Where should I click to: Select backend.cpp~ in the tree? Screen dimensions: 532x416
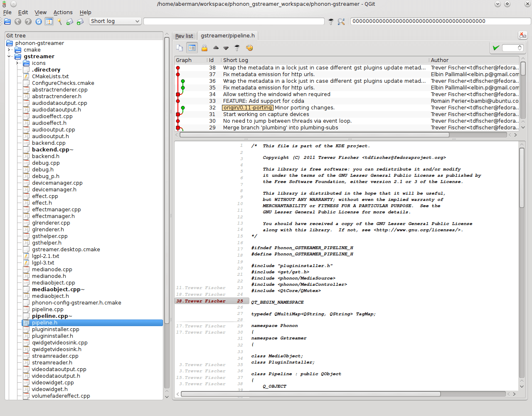52,150
